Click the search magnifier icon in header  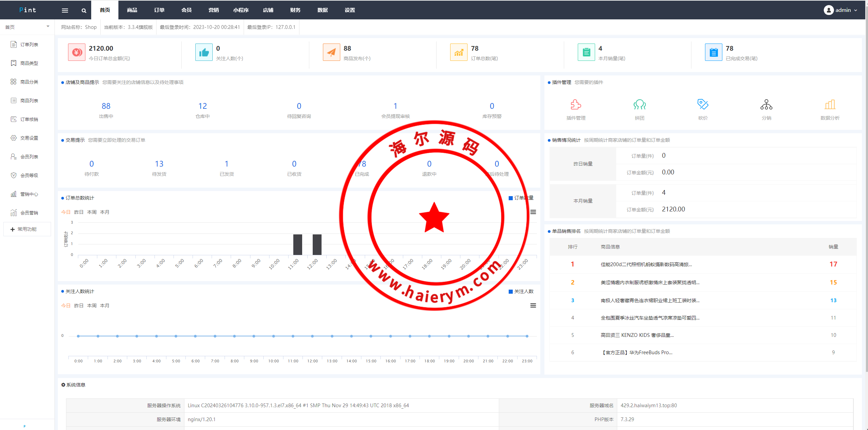point(84,11)
